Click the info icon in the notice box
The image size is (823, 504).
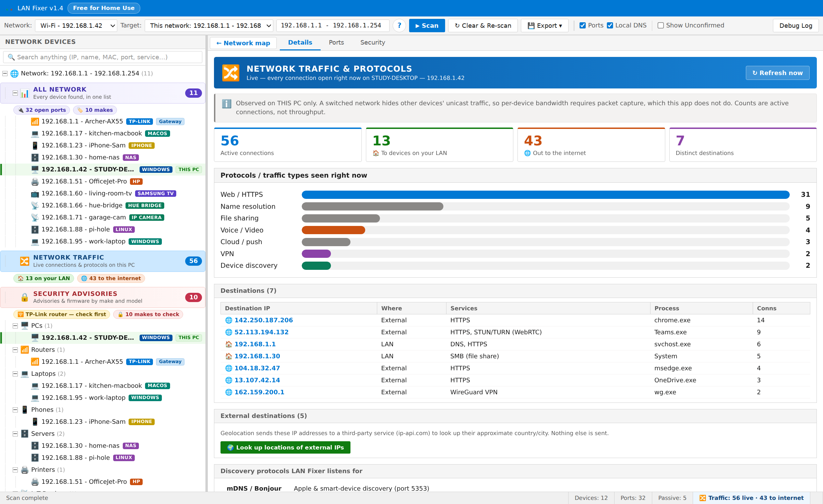(226, 104)
